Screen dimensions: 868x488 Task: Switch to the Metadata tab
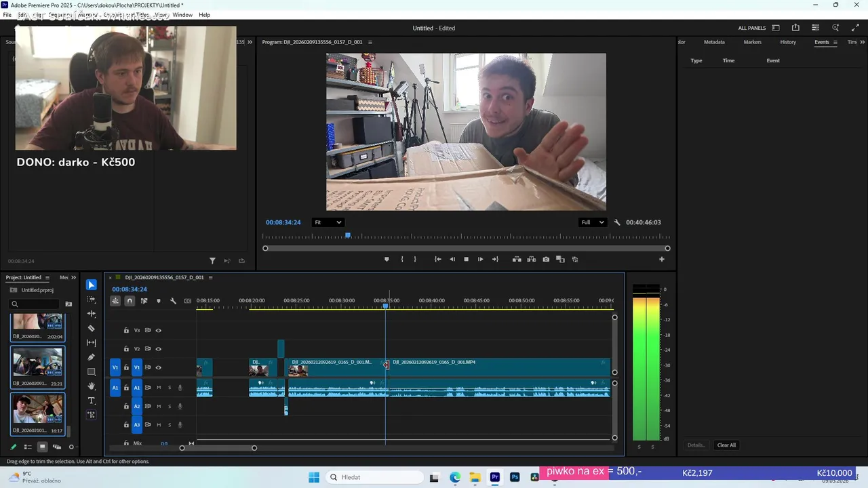pyautogui.click(x=714, y=42)
